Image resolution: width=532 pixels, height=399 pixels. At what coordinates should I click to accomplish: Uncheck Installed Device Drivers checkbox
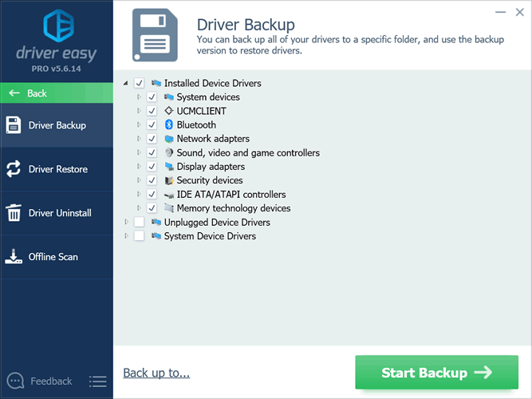(x=139, y=83)
